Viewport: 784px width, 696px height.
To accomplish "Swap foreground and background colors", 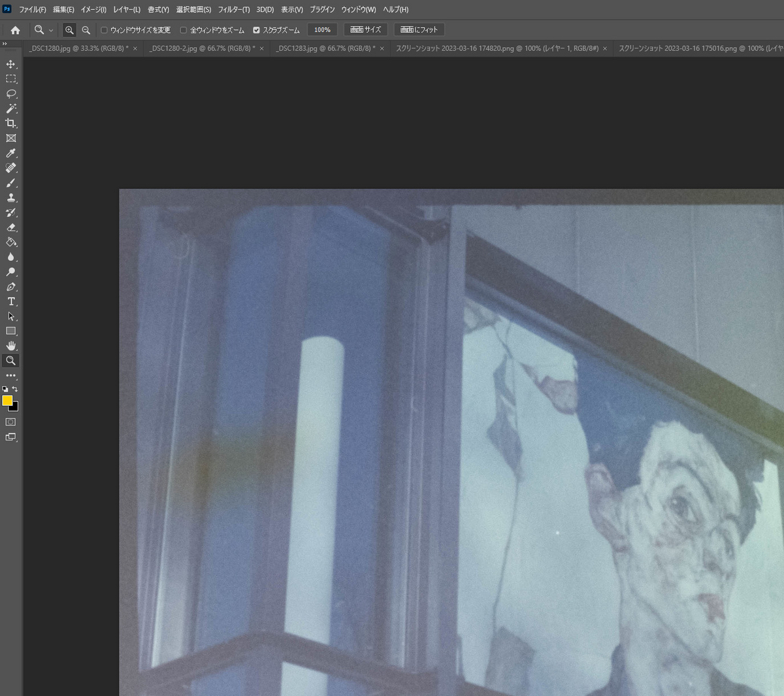I will pyautogui.click(x=15, y=389).
